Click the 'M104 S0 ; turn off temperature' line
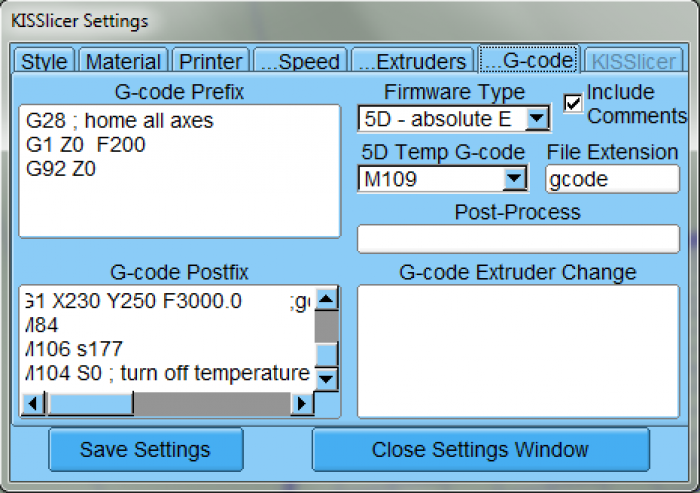This screenshot has height=493, width=700. 167,373
